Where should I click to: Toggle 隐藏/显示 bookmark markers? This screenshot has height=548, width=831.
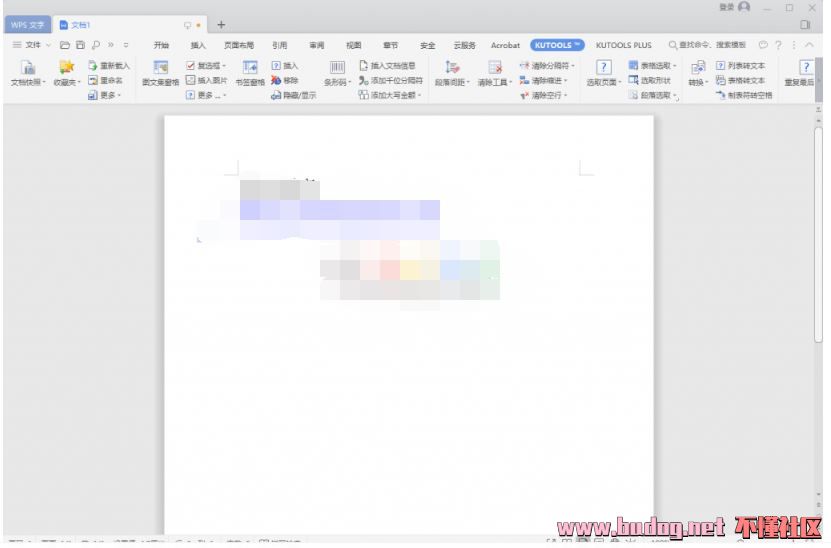point(294,95)
